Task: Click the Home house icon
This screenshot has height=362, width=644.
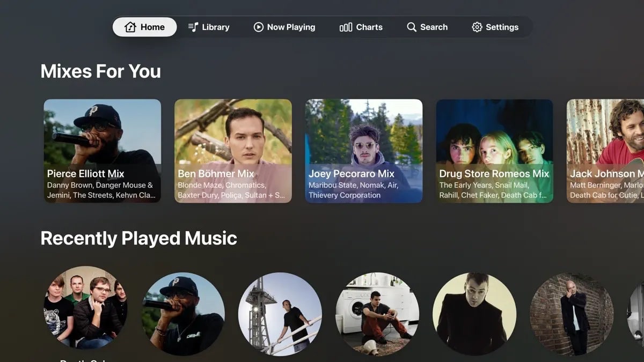Action: 130,27
